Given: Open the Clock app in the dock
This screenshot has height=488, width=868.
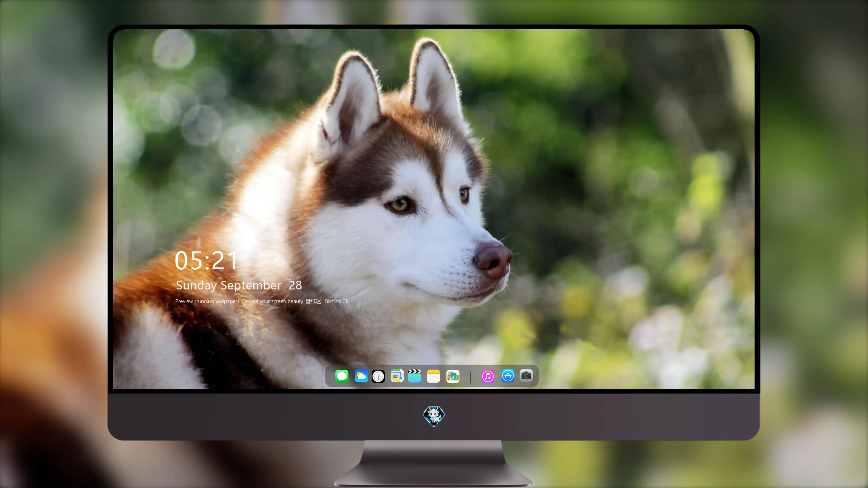Looking at the screenshot, I should (x=378, y=376).
